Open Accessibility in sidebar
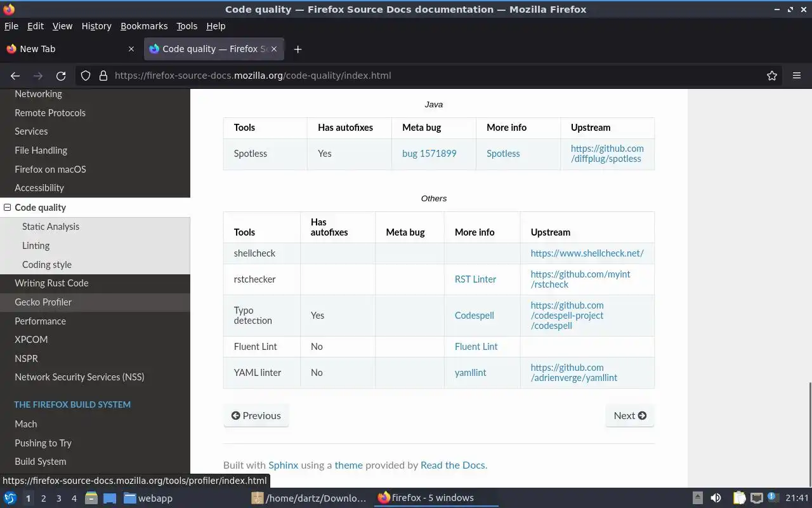The image size is (812, 508). (95, 188)
